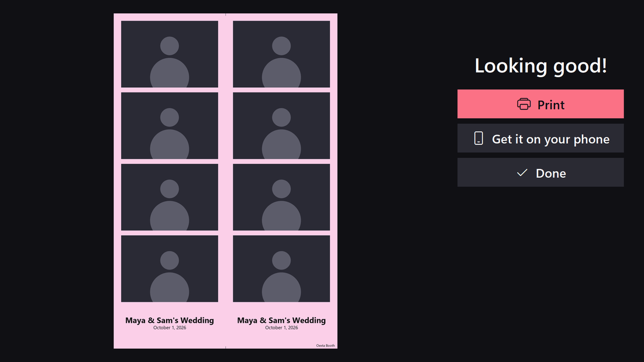Select the left strip's "Maya & Sam's Wedding" title
644x362 pixels.
click(x=170, y=320)
